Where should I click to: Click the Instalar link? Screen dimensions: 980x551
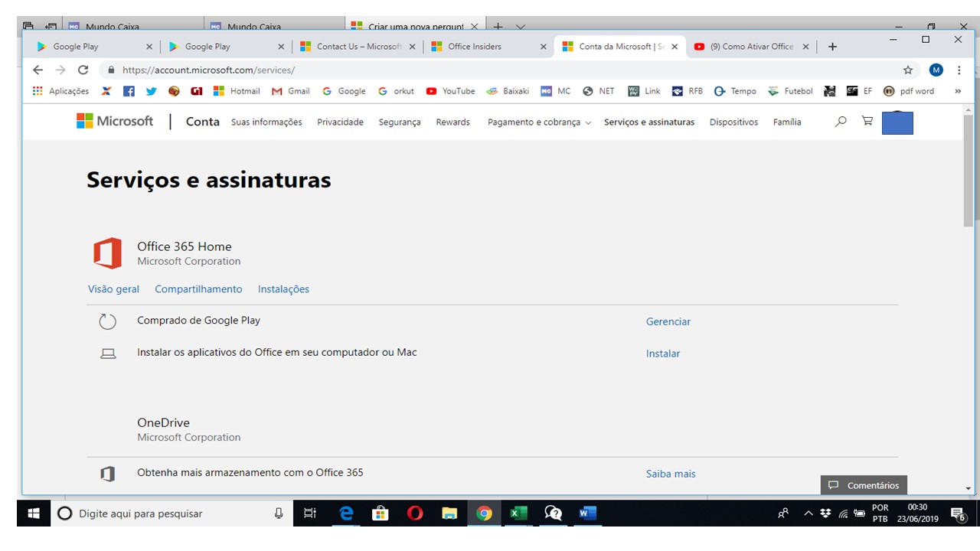tap(663, 354)
